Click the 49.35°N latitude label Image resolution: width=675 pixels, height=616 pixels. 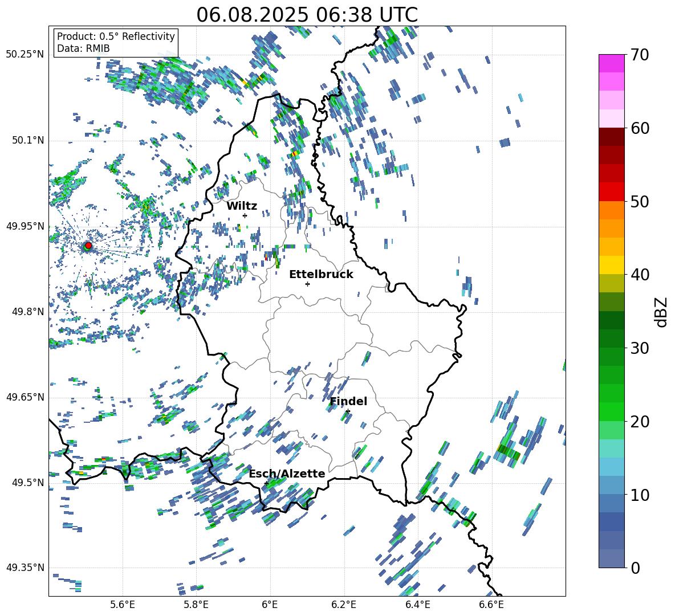click(25, 568)
